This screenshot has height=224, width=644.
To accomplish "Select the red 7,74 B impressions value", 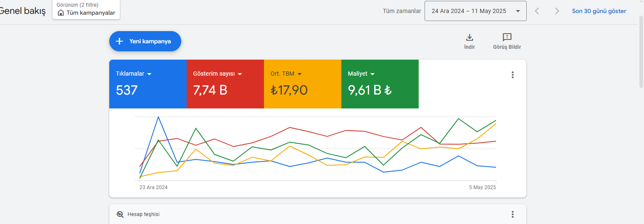I will coord(210,90).
